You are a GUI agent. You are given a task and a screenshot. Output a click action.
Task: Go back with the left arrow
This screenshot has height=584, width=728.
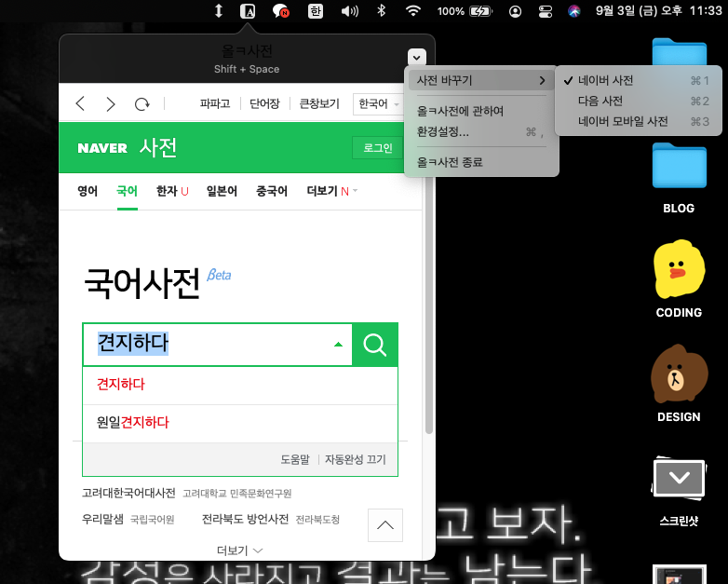pos(80,103)
